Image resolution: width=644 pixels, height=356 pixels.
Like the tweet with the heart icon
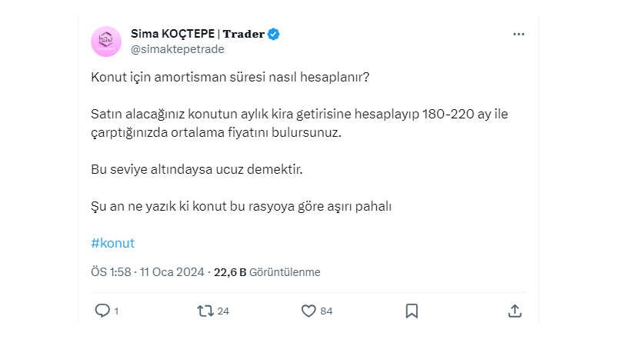coord(309,311)
